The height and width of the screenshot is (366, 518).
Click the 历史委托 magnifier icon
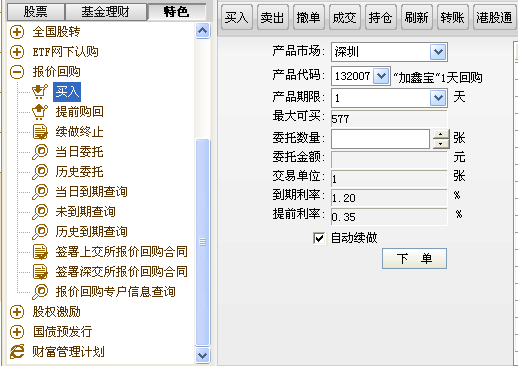[x=40, y=172]
